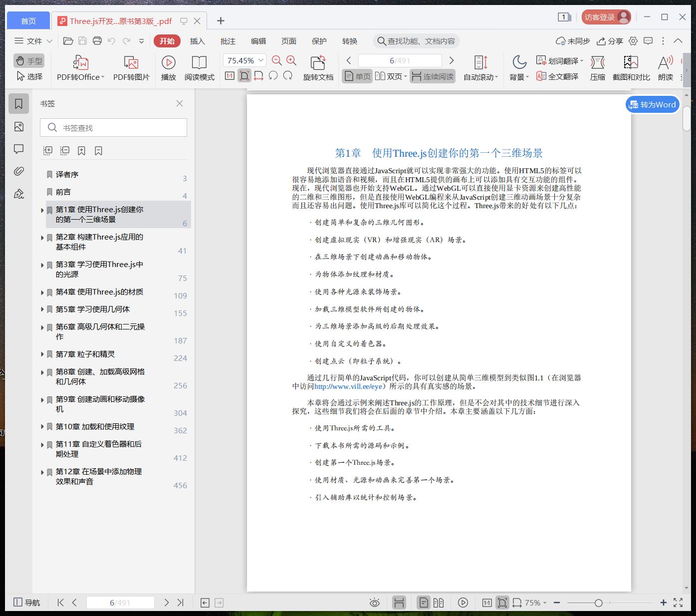
Task: Expand all bookmarks icon
Action: click(48, 150)
